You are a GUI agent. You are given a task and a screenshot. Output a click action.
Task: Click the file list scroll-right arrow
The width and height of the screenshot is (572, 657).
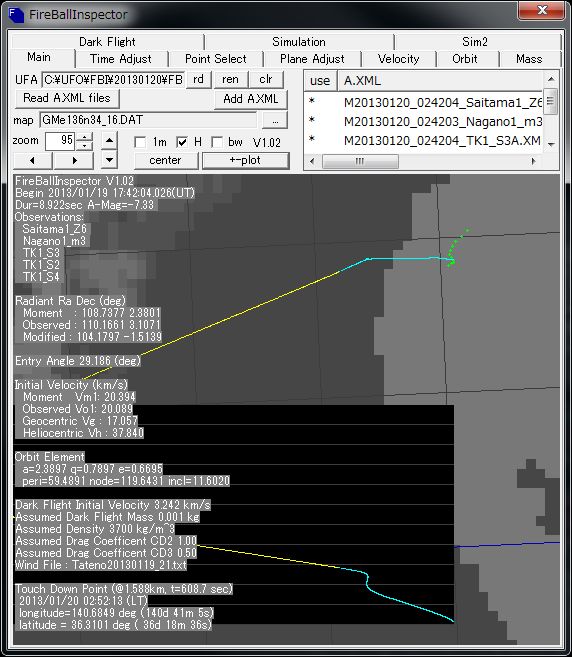pos(533,161)
